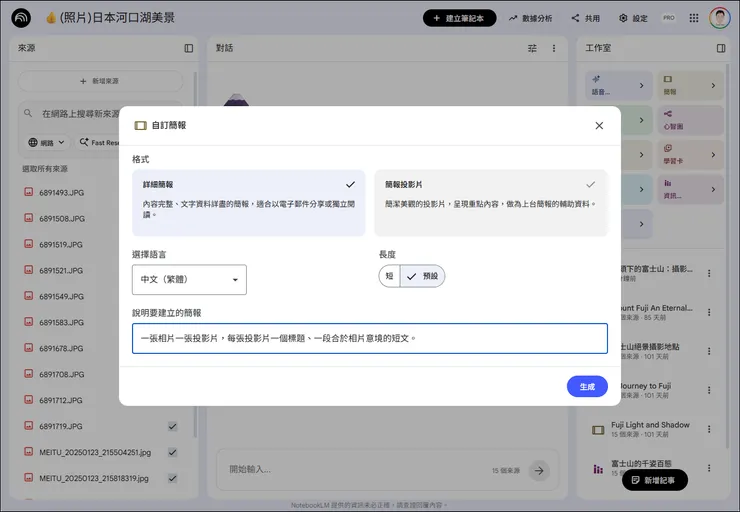
Task: Click the 共用 share button
Action: (x=586, y=18)
